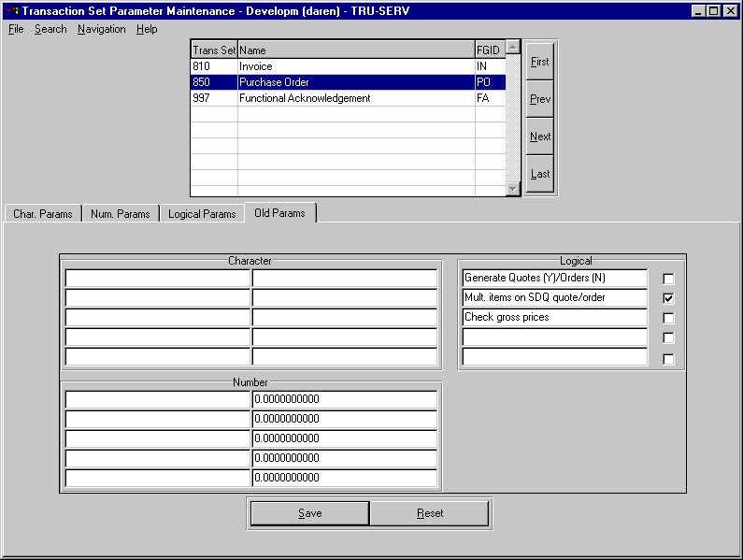The image size is (743, 560).
Task: Go to the Next record
Action: [x=540, y=136]
